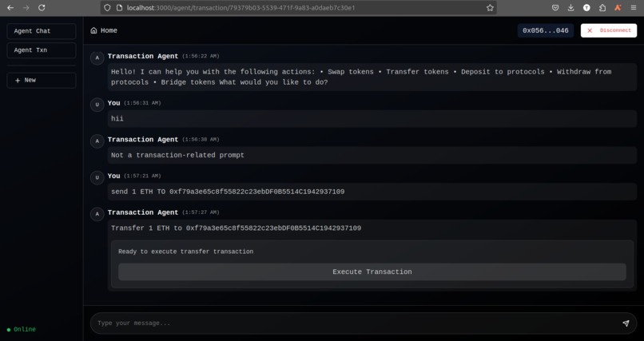Click the avatar beside the first Transaction Agent message
644x341 pixels.
click(x=97, y=57)
